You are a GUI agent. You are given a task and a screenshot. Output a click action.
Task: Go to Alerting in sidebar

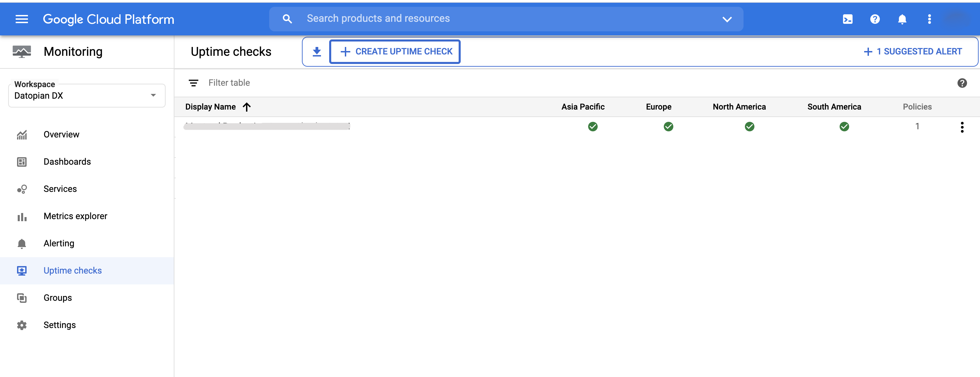click(59, 243)
